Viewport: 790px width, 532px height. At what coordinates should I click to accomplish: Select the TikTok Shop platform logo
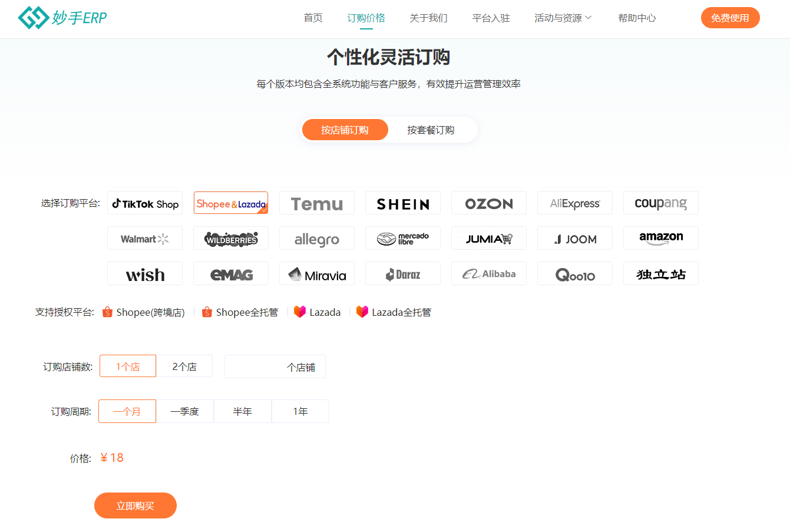point(145,203)
